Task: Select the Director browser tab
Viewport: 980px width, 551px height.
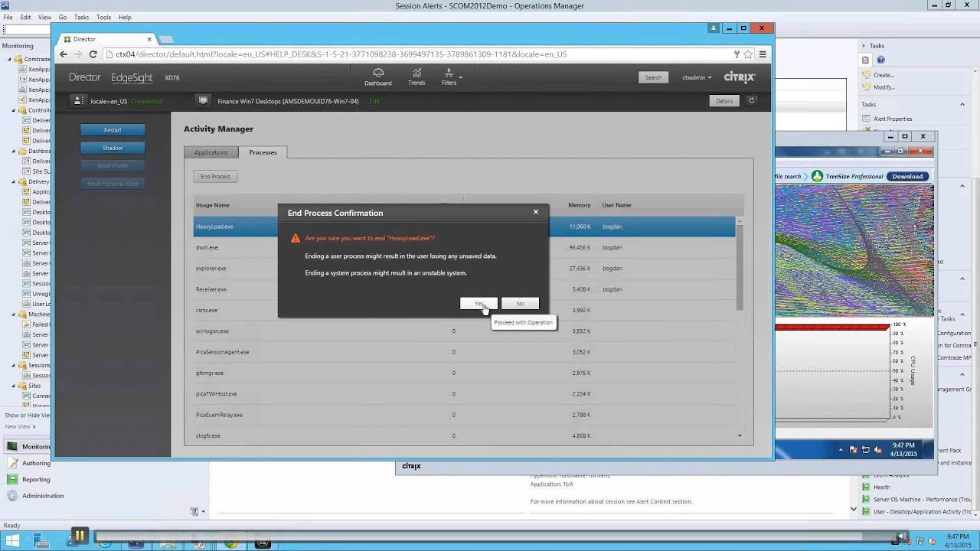Action: [107, 39]
